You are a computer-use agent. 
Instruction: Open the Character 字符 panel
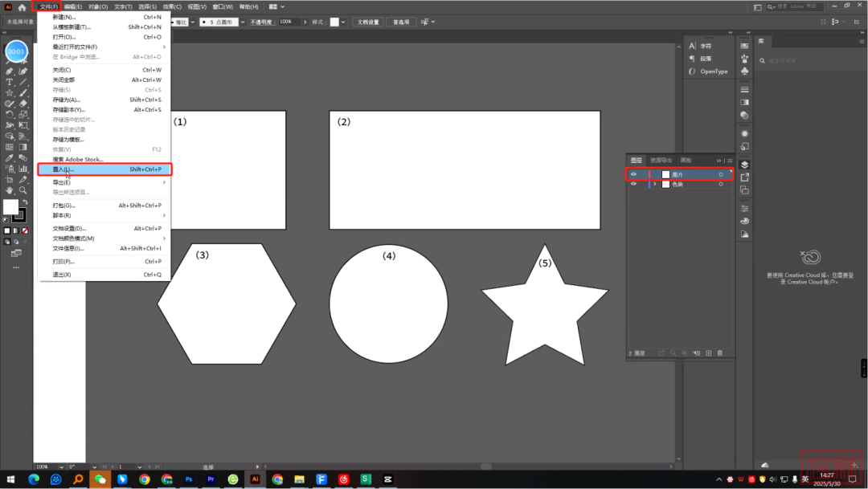click(700, 46)
